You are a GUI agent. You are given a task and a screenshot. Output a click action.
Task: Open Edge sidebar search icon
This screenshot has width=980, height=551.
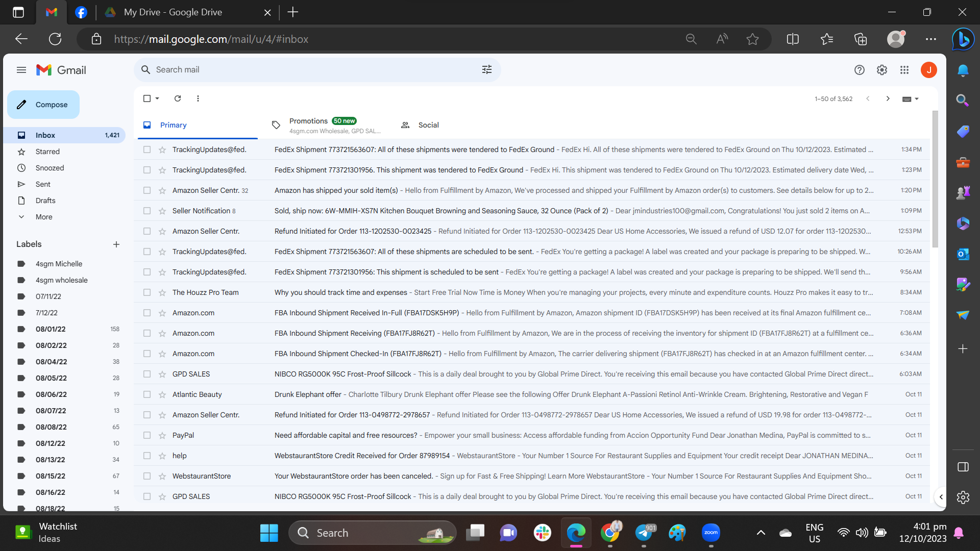click(963, 101)
